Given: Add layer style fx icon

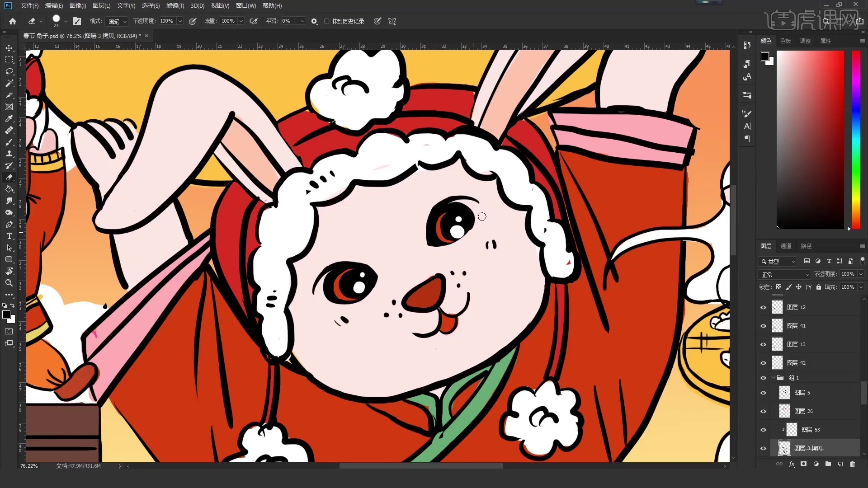Looking at the screenshot, I should tap(792, 464).
